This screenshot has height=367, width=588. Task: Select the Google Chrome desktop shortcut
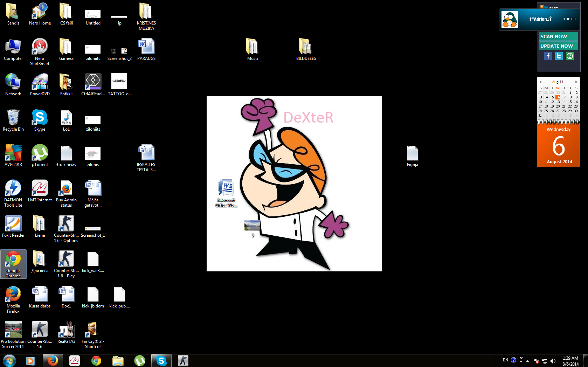(13, 264)
